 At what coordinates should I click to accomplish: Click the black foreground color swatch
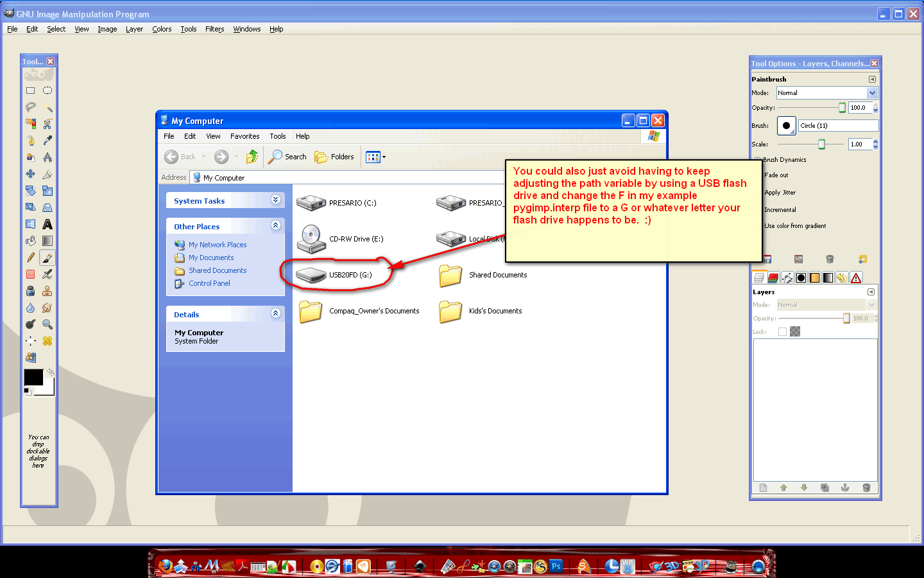pyautogui.click(x=33, y=378)
